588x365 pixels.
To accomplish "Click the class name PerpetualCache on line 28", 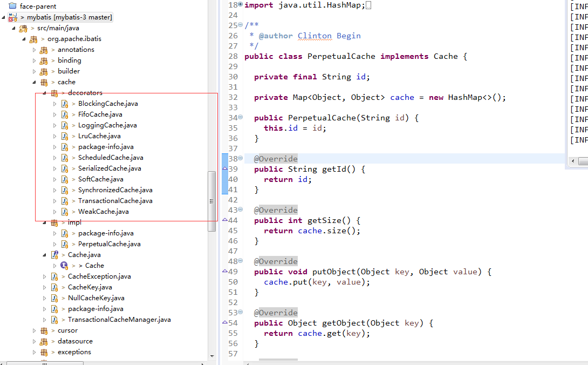I will click(x=341, y=56).
